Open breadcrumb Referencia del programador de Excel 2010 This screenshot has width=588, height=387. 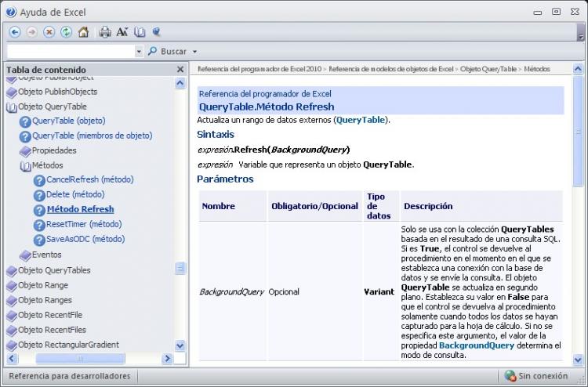[x=260, y=69]
